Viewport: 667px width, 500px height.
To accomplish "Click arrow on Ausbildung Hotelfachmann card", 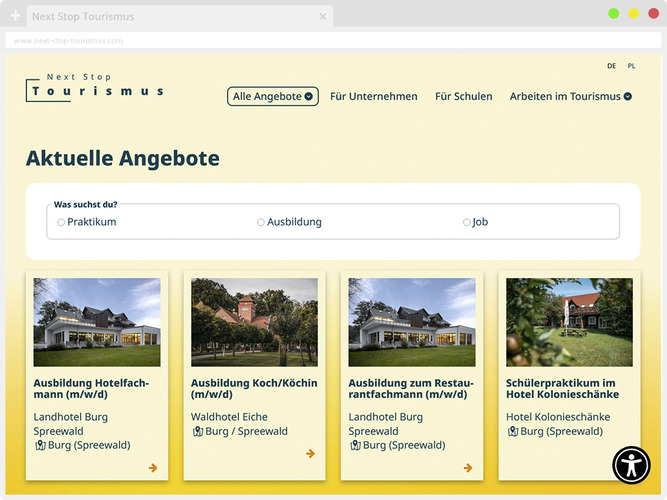I will [x=153, y=467].
